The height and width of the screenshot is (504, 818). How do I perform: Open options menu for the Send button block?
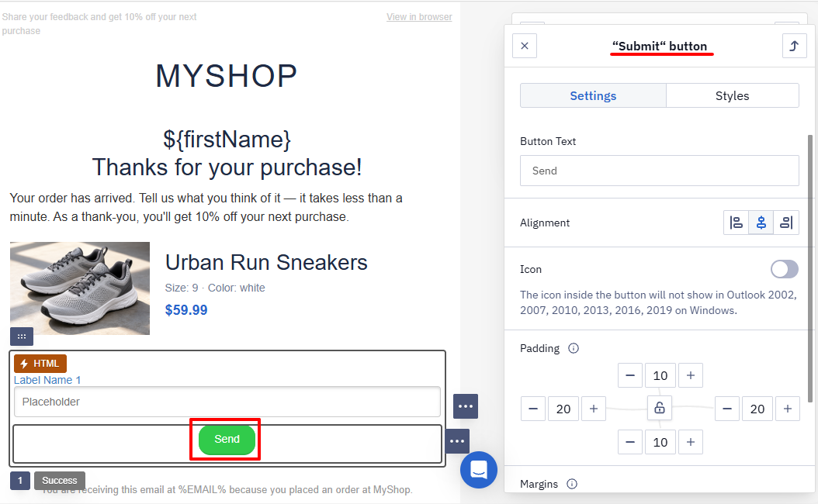coord(457,441)
